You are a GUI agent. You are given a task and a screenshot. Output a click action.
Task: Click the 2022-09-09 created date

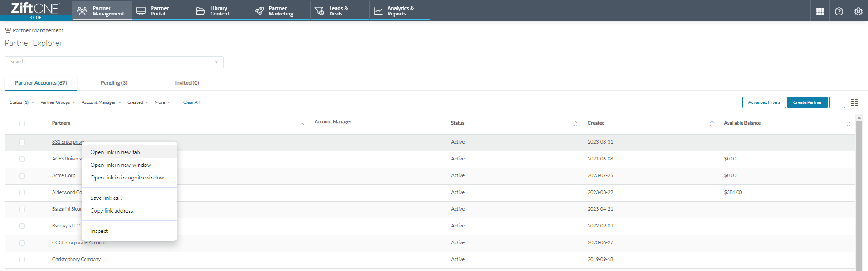600,226
